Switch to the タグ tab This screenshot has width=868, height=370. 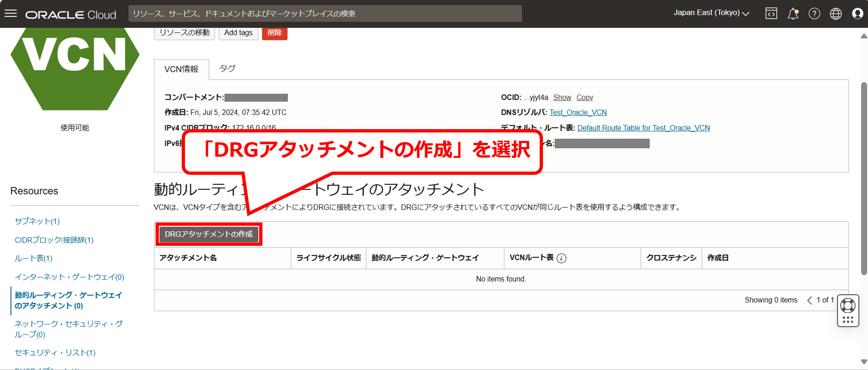(227, 69)
